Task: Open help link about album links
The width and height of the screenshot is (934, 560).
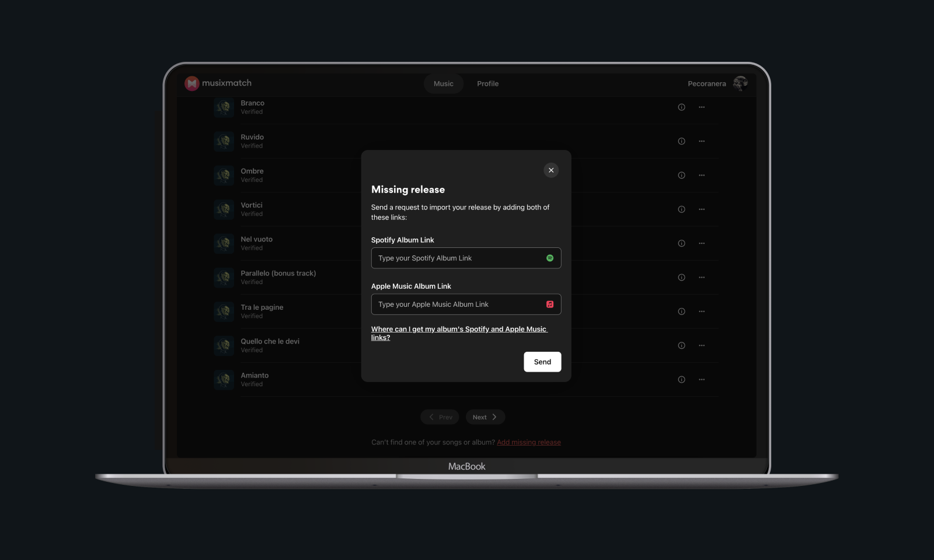Action: 459,333
